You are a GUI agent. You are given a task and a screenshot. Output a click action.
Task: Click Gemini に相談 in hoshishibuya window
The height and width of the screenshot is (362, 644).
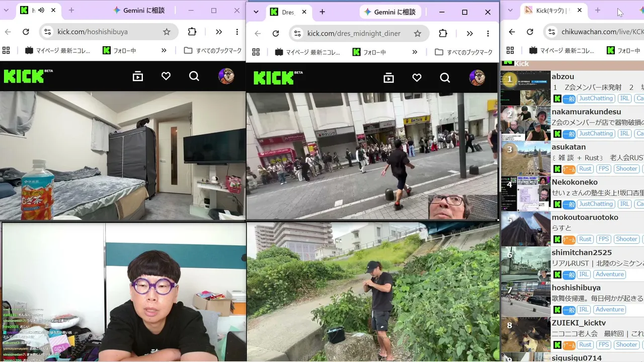[139, 10]
